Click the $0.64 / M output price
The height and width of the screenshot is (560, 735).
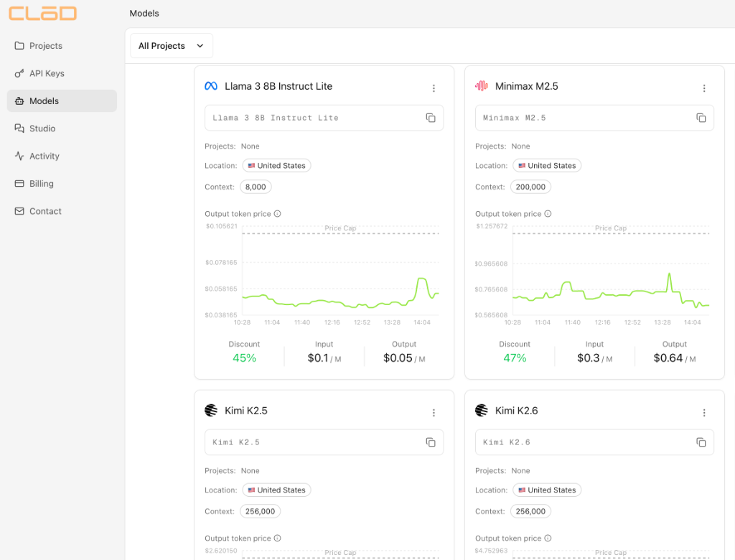pos(675,358)
